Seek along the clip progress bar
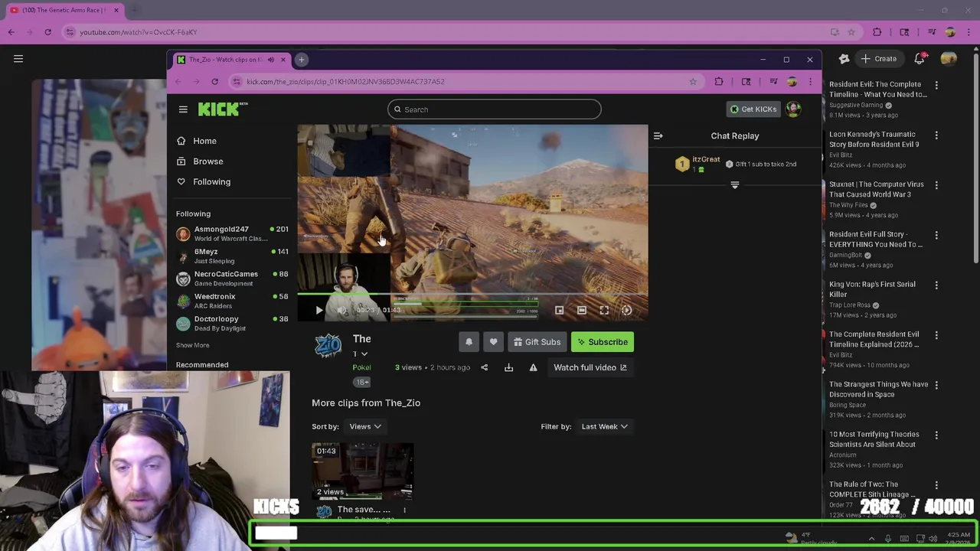 pyautogui.click(x=472, y=294)
